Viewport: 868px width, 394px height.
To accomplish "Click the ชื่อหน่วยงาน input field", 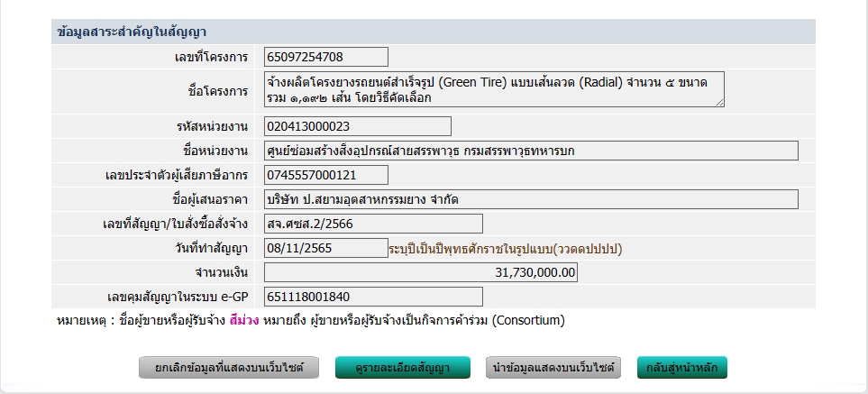I will (531, 151).
